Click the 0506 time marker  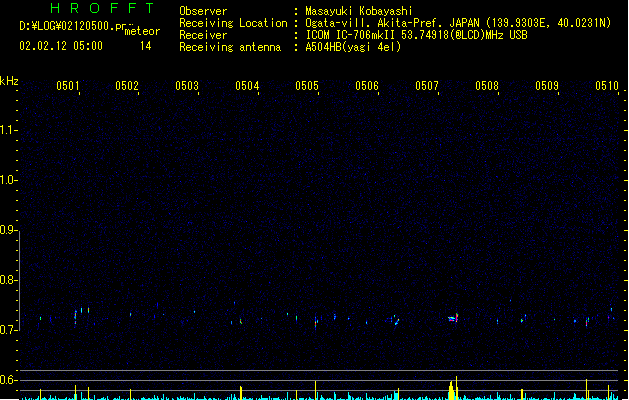(367, 86)
